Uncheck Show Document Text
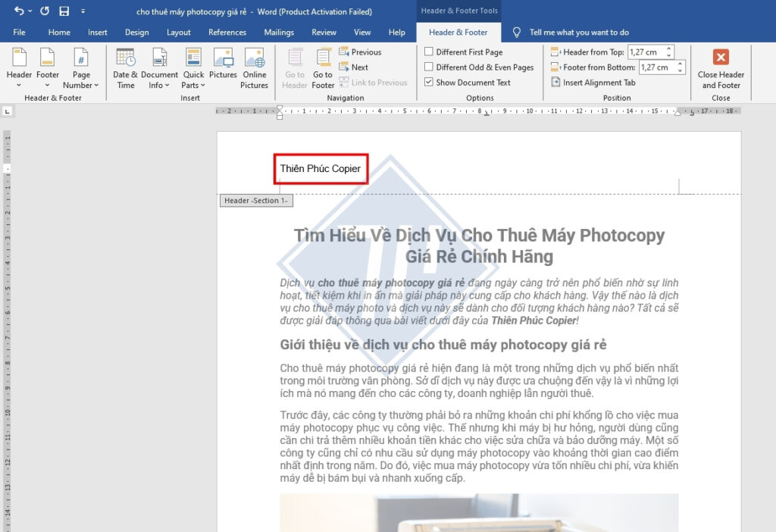The width and height of the screenshot is (776, 532). point(429,82)
